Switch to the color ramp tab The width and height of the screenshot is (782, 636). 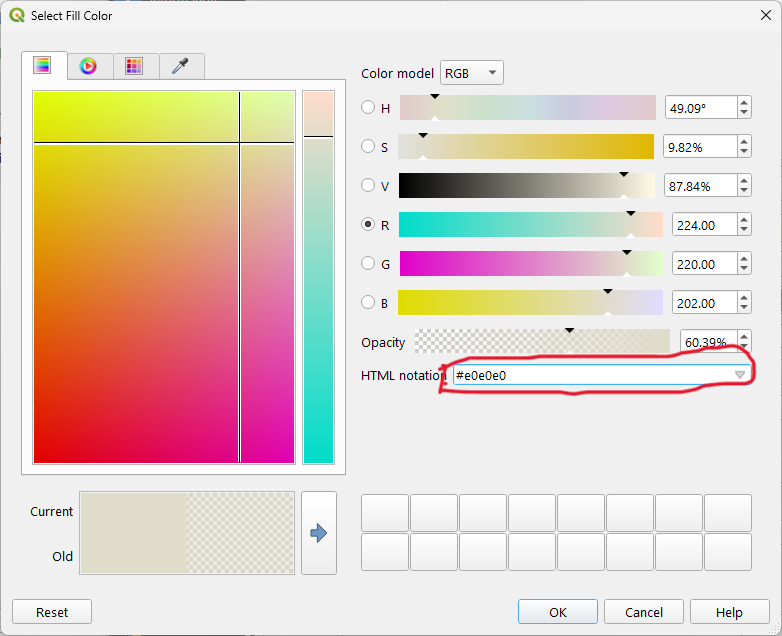coord(42,65)
